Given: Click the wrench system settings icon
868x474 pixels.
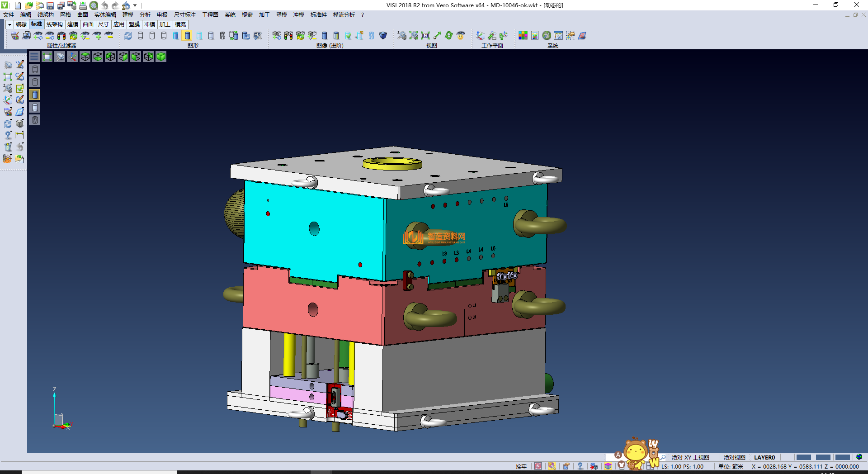Looking at the screenshot, I should click(x=547, y=35).
